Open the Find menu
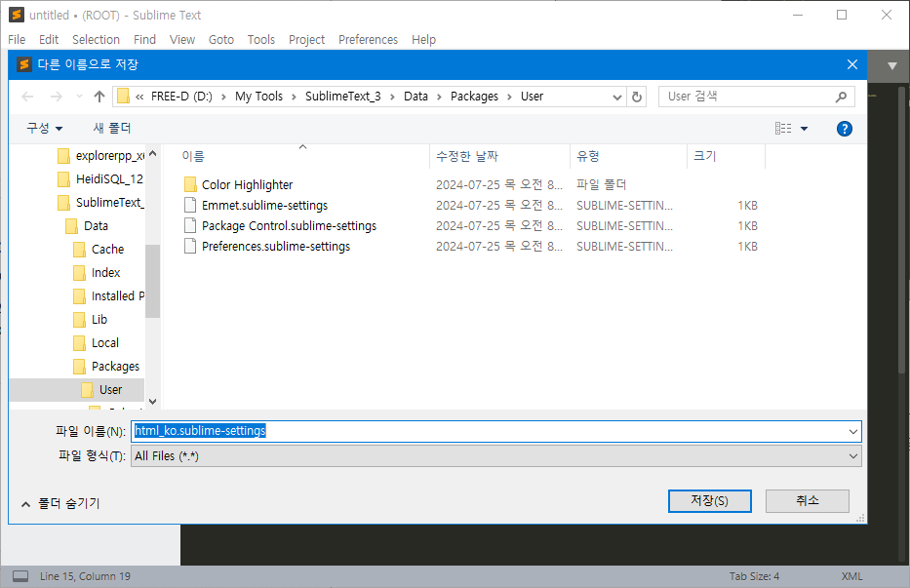Screen dimensions: 910x588 [x=144, y=39]
